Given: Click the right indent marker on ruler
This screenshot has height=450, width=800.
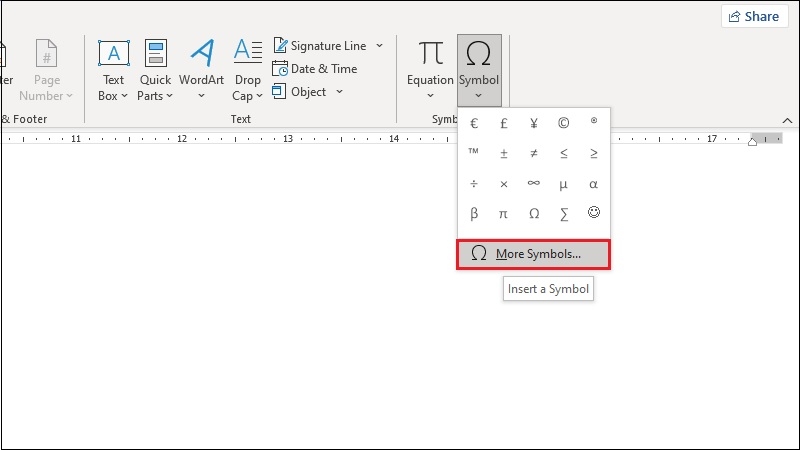Looking at the screenshot, I should (752, 141).
